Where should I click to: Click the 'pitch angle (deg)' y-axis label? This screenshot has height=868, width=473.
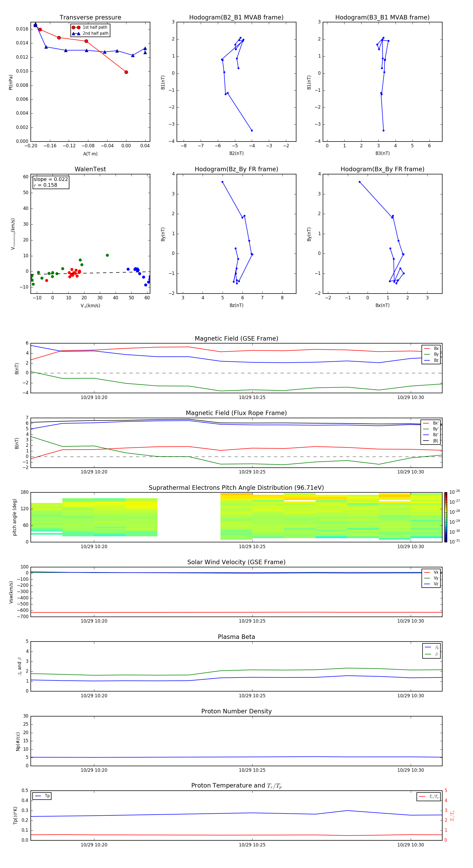14,517
